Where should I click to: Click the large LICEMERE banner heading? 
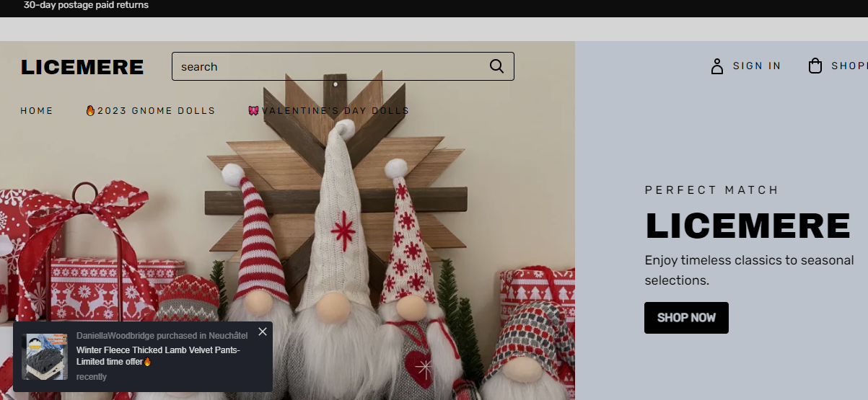[748, 226]
